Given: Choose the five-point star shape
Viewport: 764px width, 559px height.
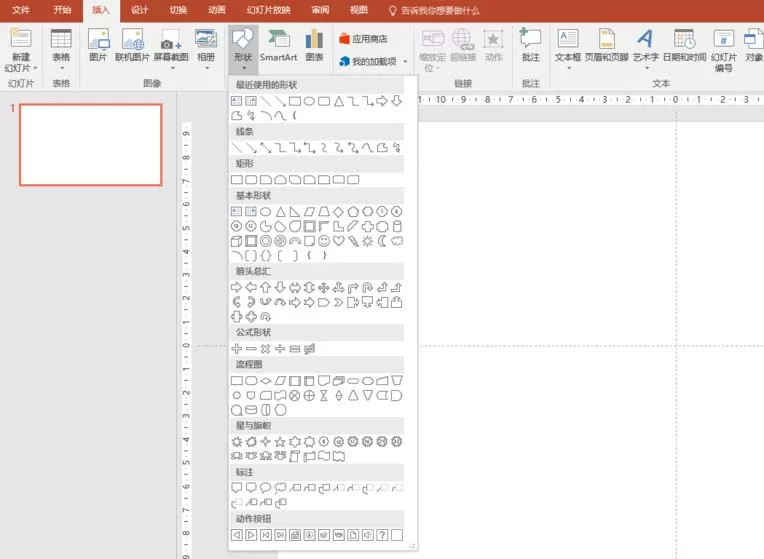Looking at the screenshot, I should click(x=280, y=442).
